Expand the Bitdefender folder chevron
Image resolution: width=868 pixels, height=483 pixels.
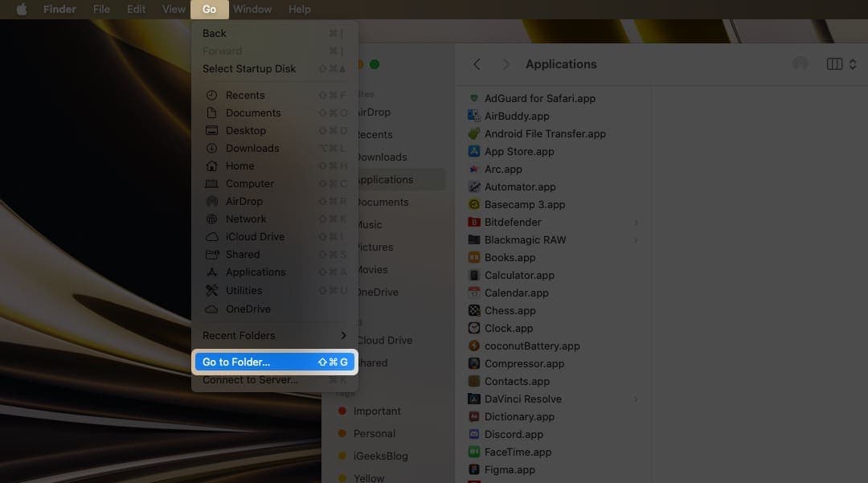pyautogui.click(x=636, y=223)
